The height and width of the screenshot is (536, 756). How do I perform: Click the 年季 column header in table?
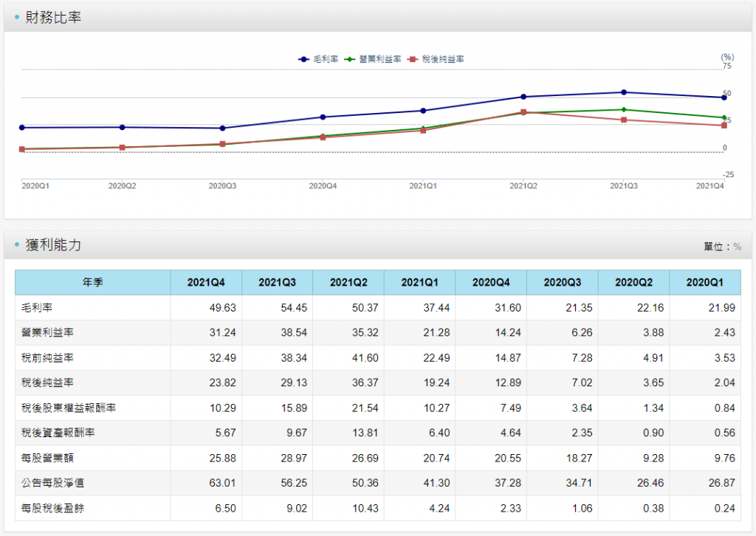[x=93, y=282]
